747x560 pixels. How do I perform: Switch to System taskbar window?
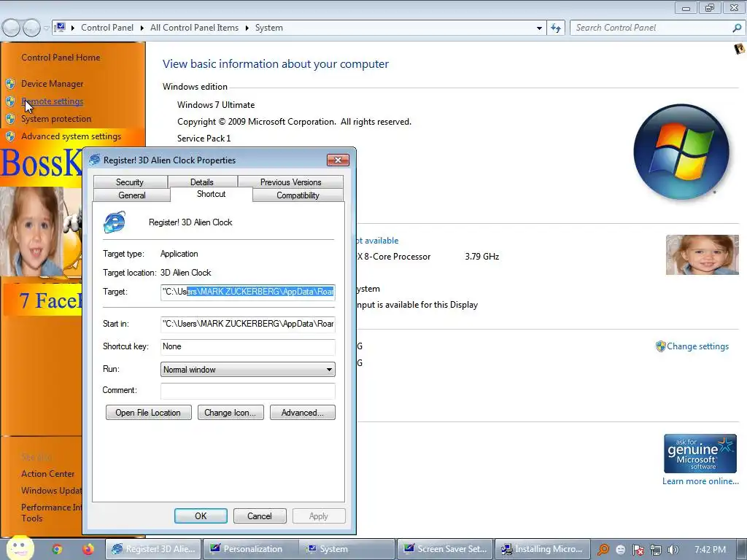[347, 549]
